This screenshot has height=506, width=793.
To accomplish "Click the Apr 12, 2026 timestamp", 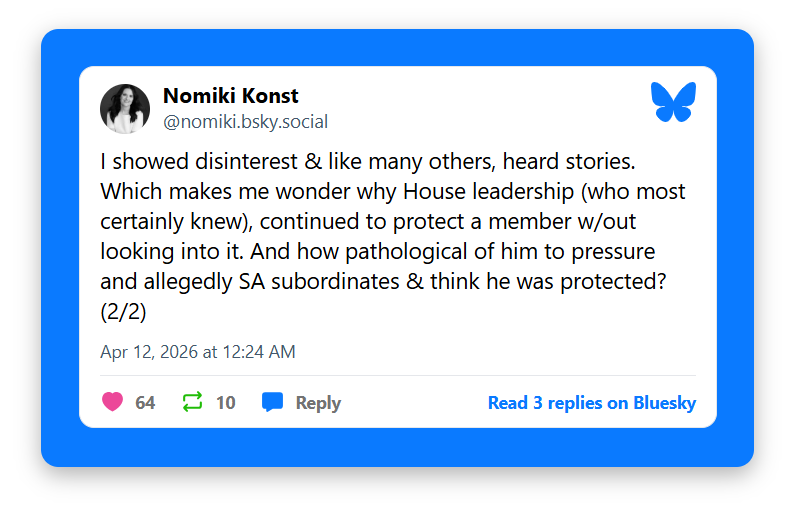I will 197,352.
